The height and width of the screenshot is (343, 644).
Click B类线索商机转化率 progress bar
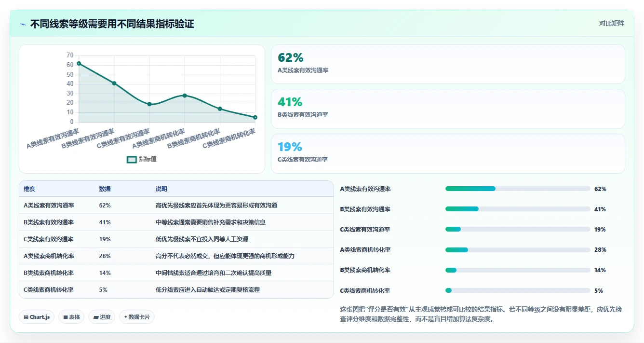[x=518, y=270]
